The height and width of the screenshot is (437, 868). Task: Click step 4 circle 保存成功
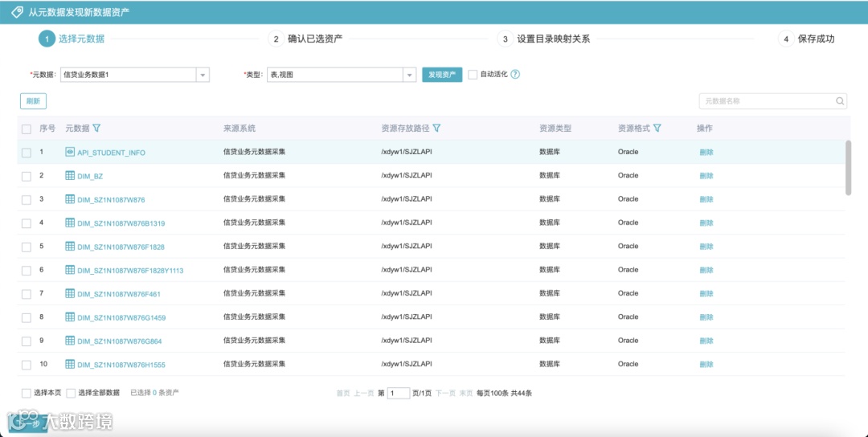pyautogui.click(x=785, y=39)
